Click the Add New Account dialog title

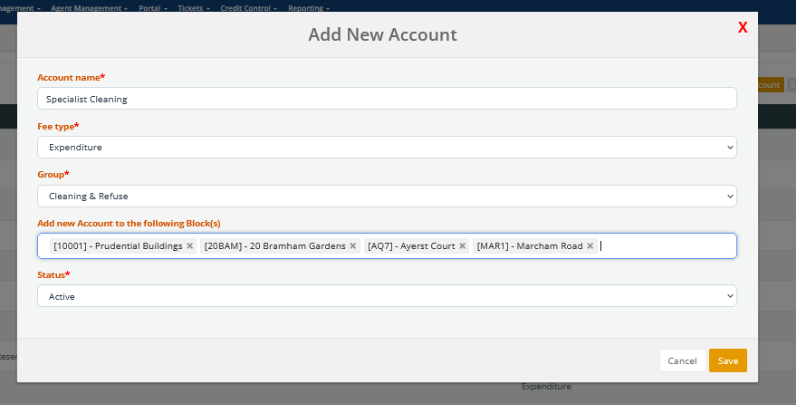[x=382, y=35]
